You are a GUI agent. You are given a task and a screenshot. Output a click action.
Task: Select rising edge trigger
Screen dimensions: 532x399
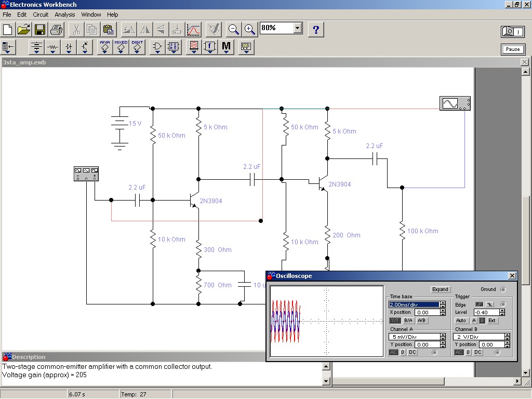[479, 304]
